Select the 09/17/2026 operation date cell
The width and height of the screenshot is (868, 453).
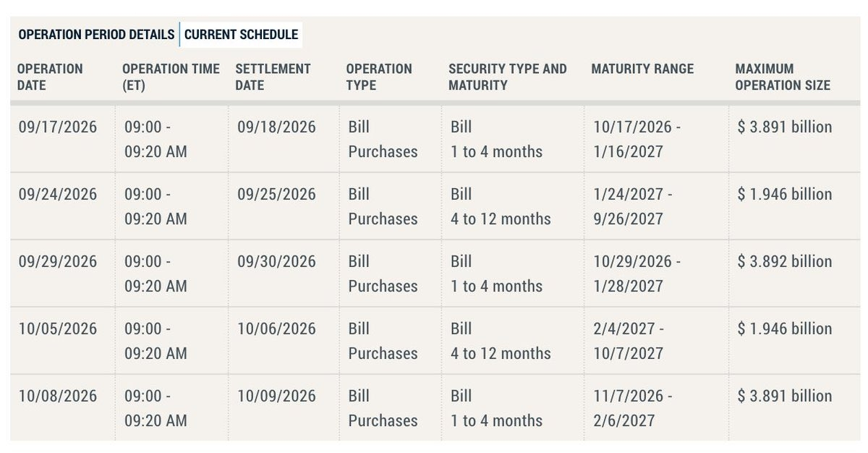coord(58,127)
